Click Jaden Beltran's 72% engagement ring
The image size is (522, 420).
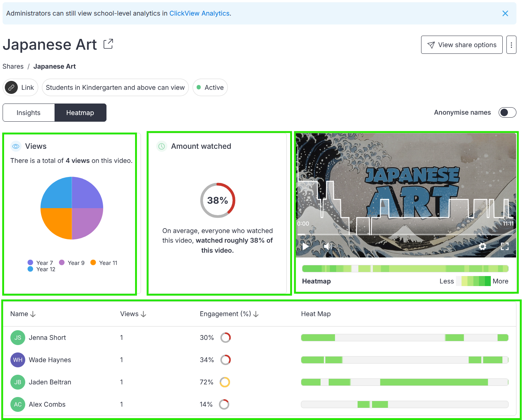tap(225, 382)
